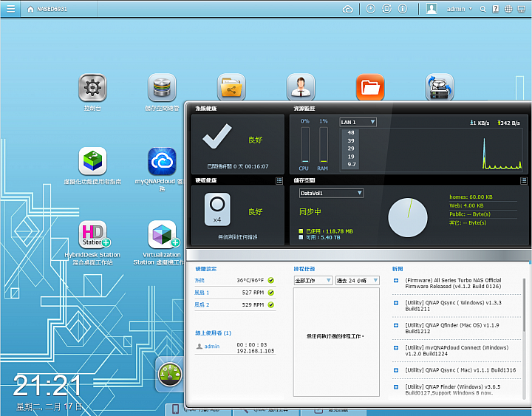
Task: Open background tasks clock icon
Action: pos(370,9)
